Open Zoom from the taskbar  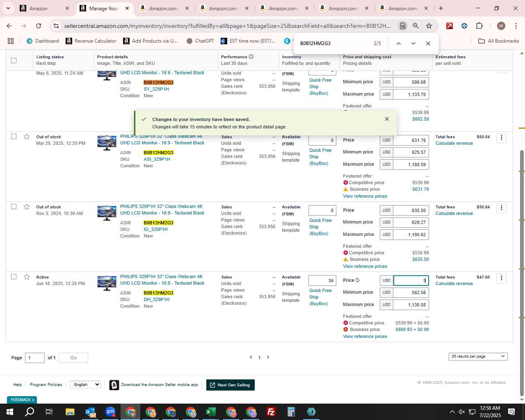pos(110,412)
